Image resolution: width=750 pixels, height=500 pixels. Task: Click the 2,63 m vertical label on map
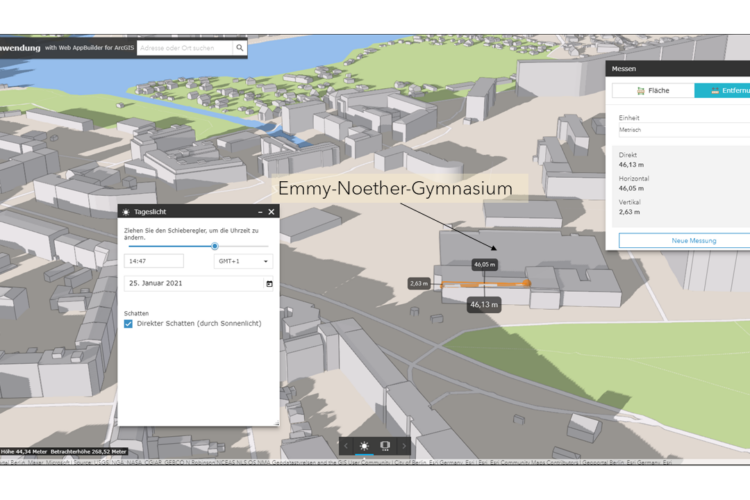tap(419, 284)
